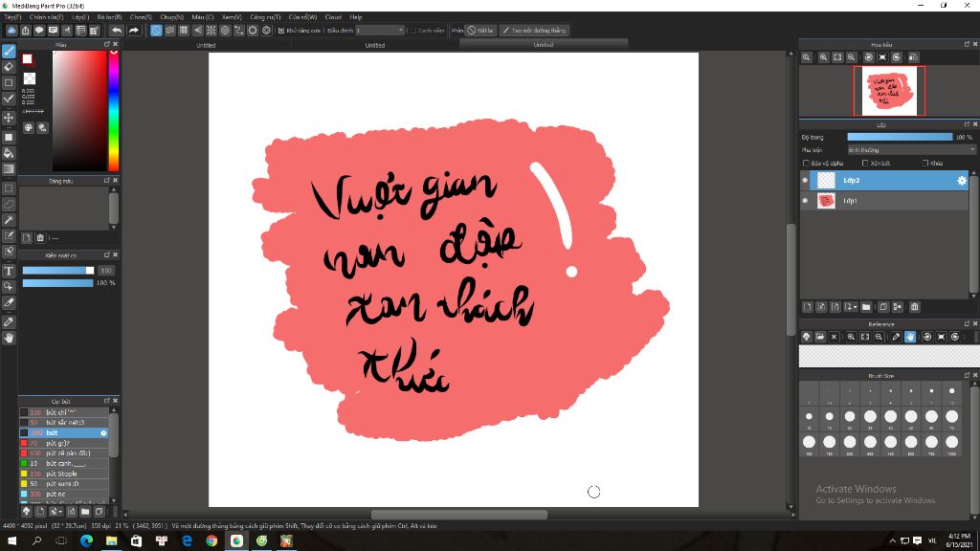980x551 pixels.
Task: Select the Bucket fill tool
Action: pyautogui.click(x=9, y=153)
